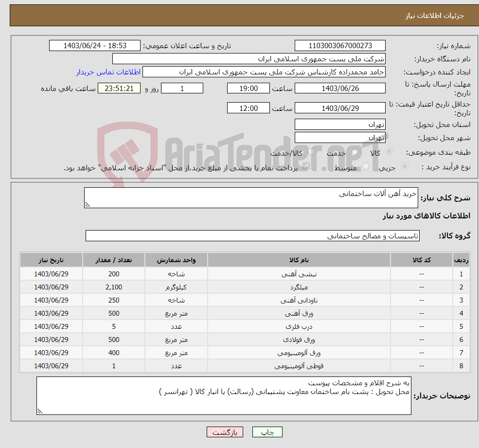Select the کالا/خدمت radio button

click(x=311, y=152)
